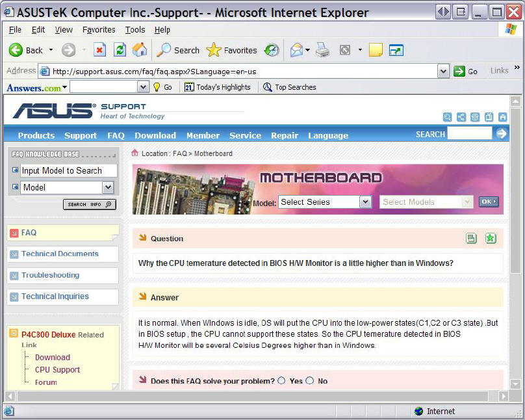
Task: Click the home icon beside Location
Action: [135, 153]
